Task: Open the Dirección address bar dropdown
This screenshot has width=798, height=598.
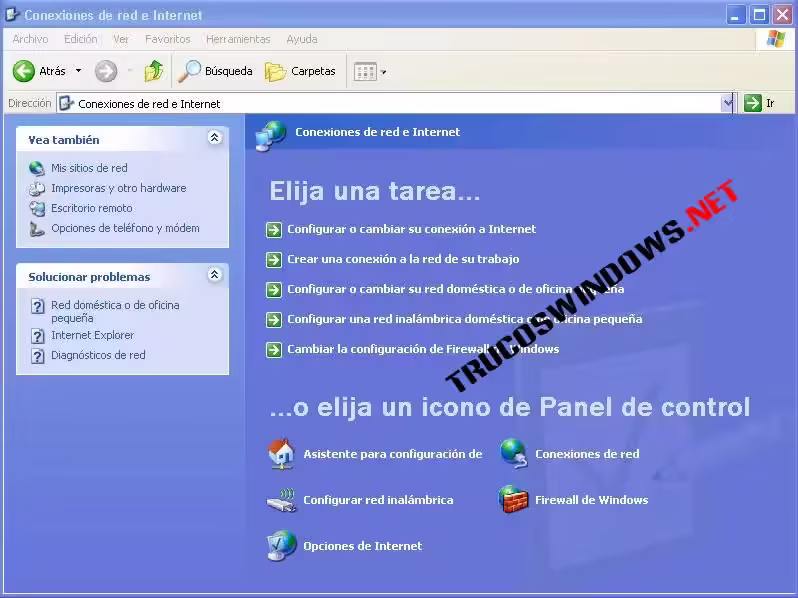Action: [728, 103]
